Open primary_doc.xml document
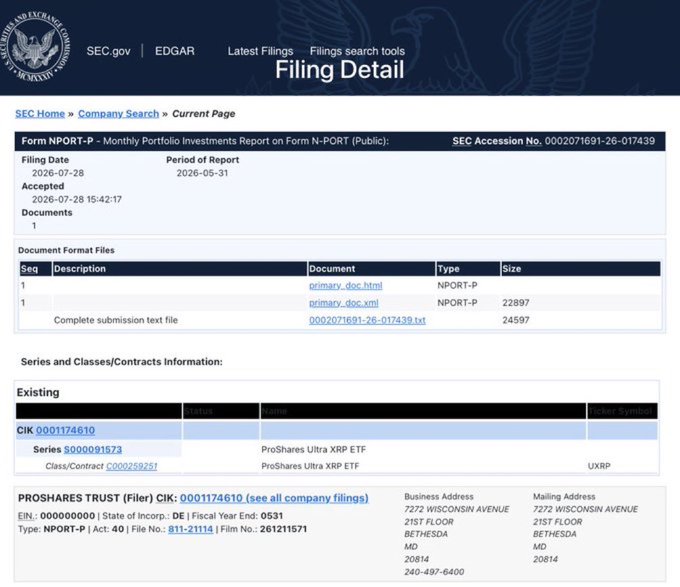 coord(343,303)
